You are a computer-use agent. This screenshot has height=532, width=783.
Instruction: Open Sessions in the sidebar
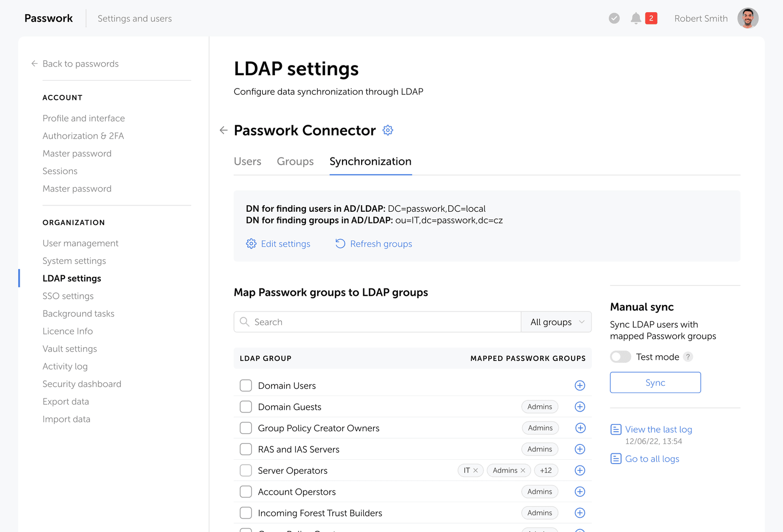point(60,171)
